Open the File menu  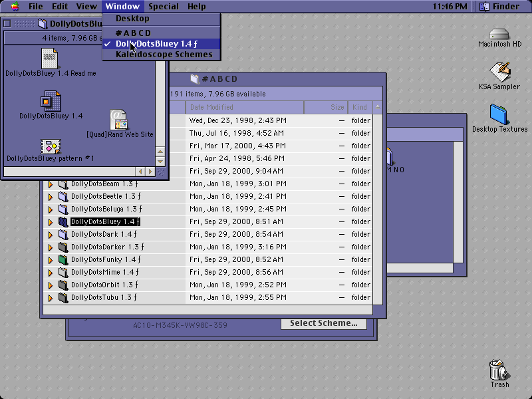click(x=36, y=7)
